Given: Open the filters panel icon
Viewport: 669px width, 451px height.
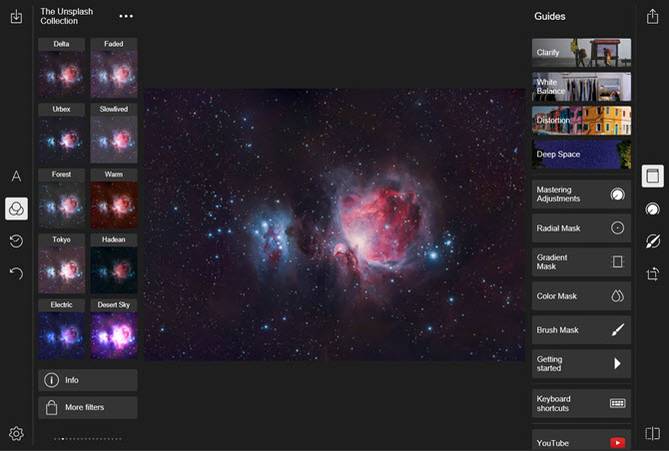Looking at the screenshot, I should 16,209.
